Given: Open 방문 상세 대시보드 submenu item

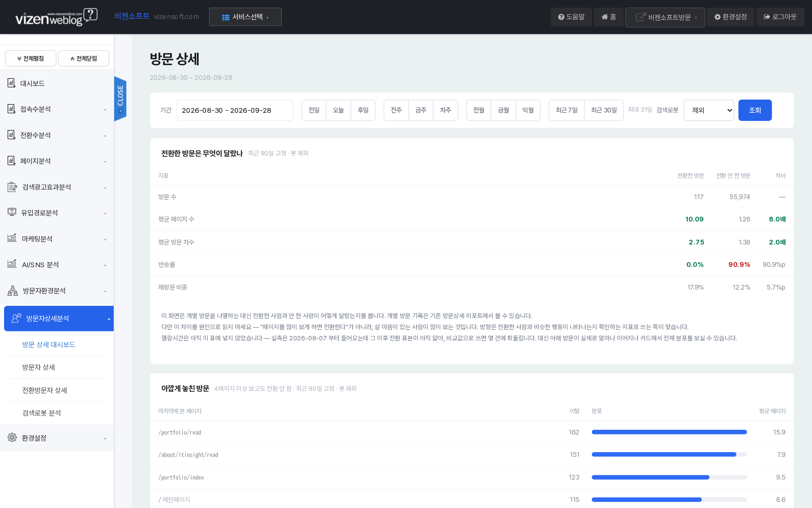Looking at the screenshot, I should coord(49,344).
